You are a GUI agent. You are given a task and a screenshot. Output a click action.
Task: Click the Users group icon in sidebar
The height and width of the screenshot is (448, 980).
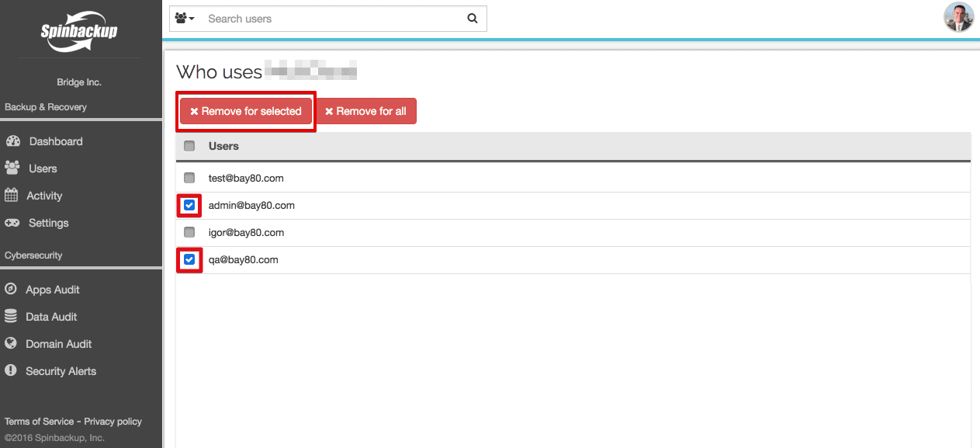tap(12, 168)
